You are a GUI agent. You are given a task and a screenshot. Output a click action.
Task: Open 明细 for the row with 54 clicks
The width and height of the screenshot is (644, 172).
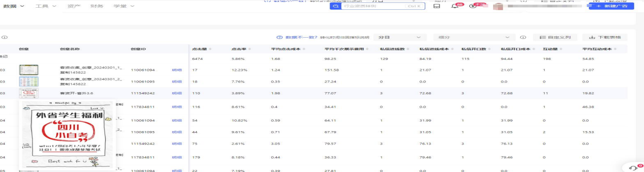177,120
